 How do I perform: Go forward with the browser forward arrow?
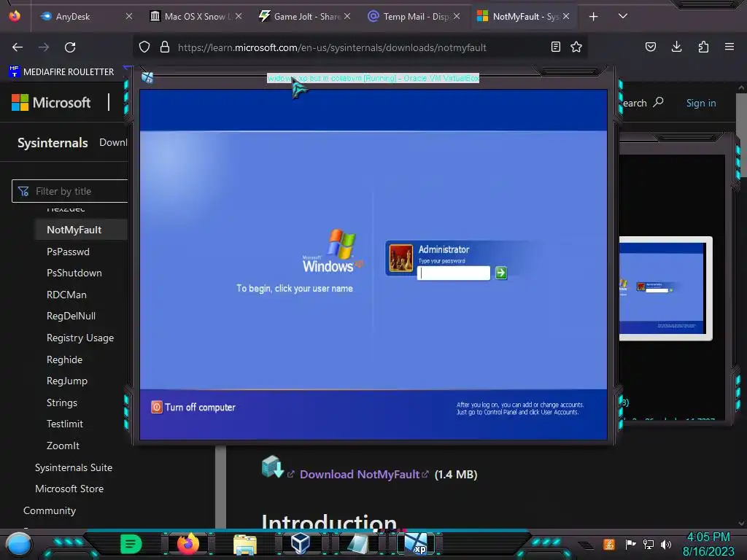point(44,47)
